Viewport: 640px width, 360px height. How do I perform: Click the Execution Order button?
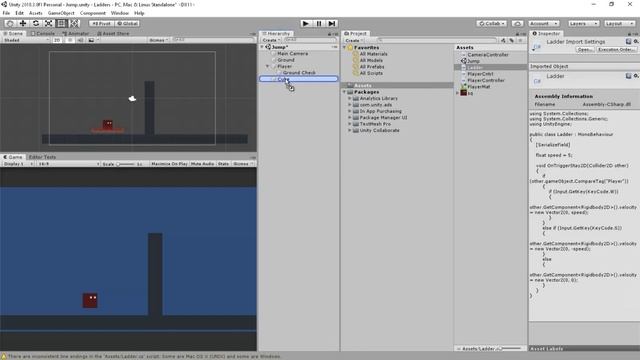616,49
